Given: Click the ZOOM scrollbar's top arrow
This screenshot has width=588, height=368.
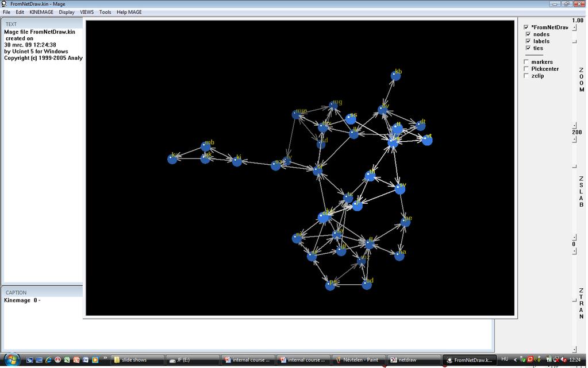Looking at the screenshot, I should coord(575,28).
